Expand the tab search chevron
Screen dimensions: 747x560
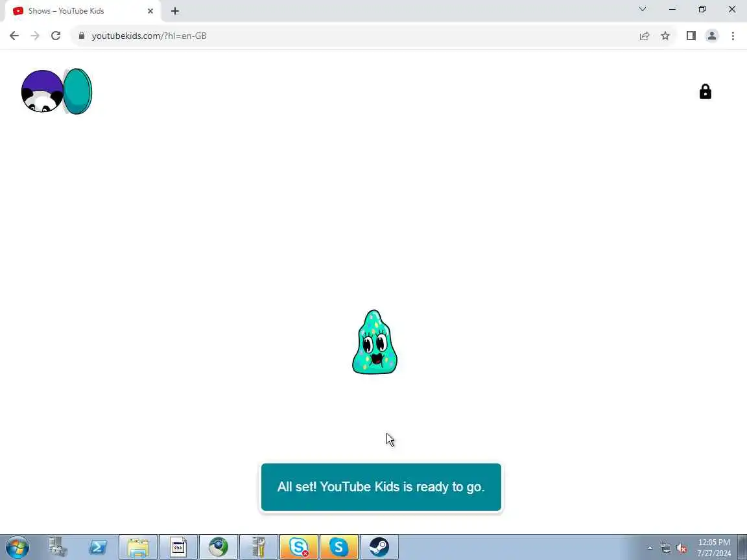tap(642, 9)
